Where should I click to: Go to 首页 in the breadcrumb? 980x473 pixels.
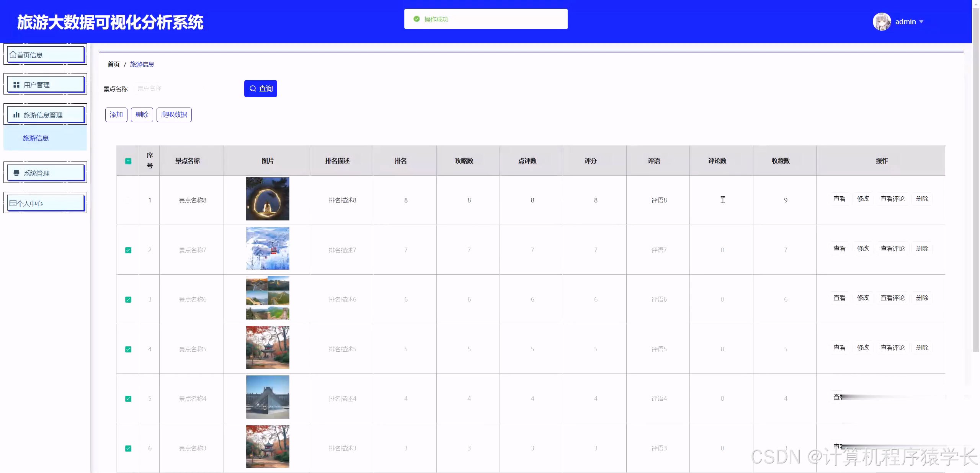pos(114,64)
